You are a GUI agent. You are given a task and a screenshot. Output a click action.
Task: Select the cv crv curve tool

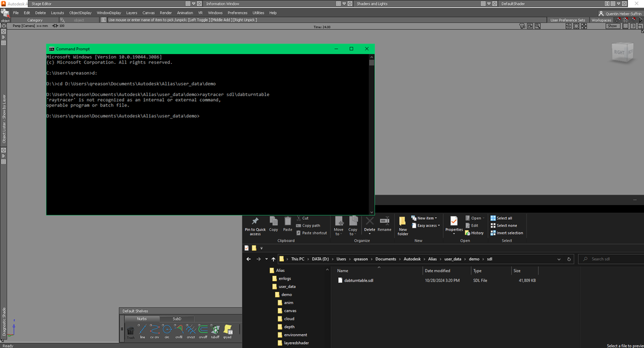pyautogui.click(x=154, y=331)
